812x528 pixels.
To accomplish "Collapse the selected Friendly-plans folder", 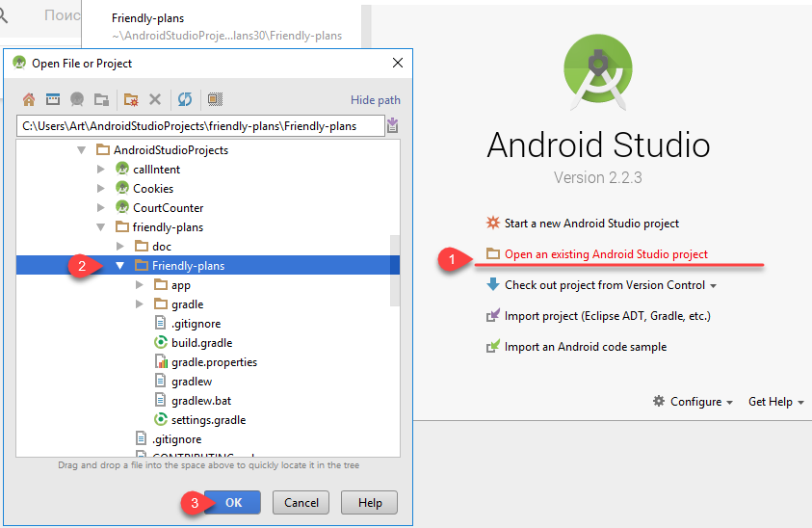I will [120, 265].
